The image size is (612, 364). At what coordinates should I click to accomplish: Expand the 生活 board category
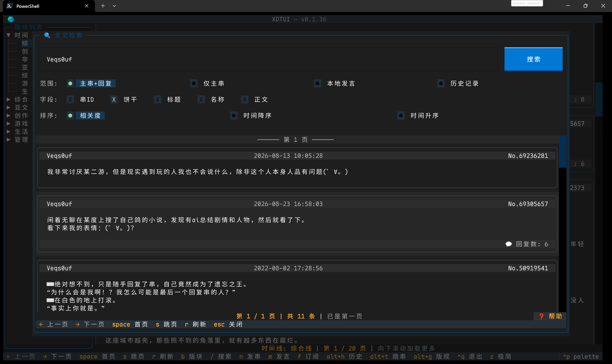point(9,132)
